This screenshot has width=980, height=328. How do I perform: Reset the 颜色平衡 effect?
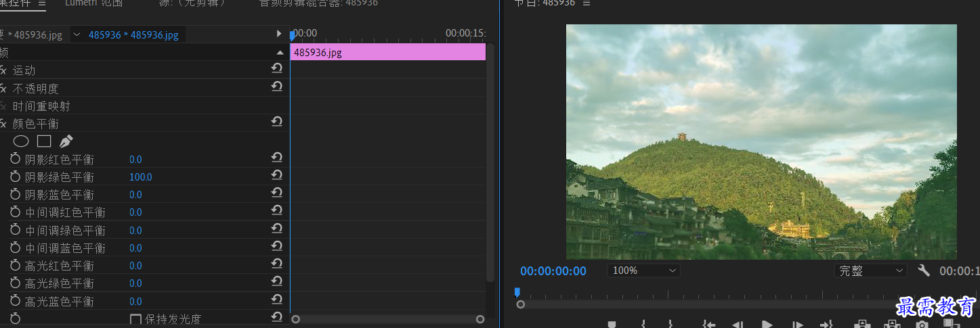pyautogui.click(x=276, y=122)
